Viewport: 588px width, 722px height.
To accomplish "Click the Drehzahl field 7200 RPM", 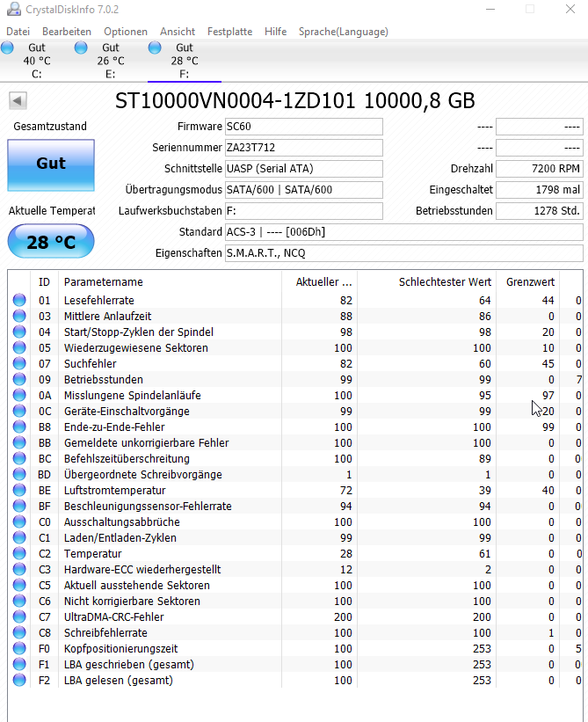I will coord(540,169).
